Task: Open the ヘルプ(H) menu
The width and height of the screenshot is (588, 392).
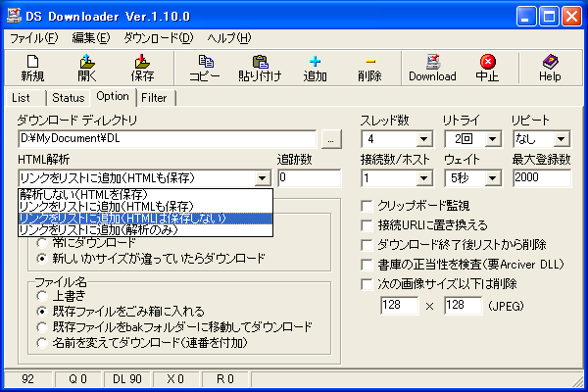Action: (229, 38)
